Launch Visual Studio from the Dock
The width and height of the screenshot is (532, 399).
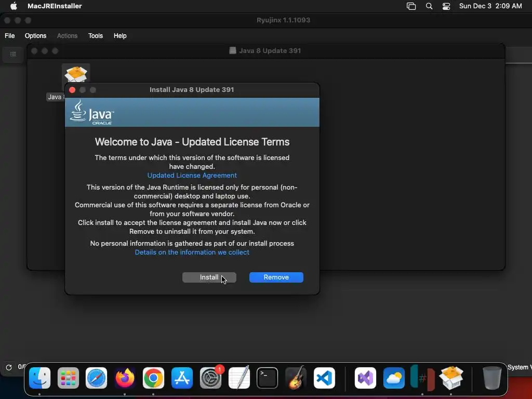(x=365, y=378)
